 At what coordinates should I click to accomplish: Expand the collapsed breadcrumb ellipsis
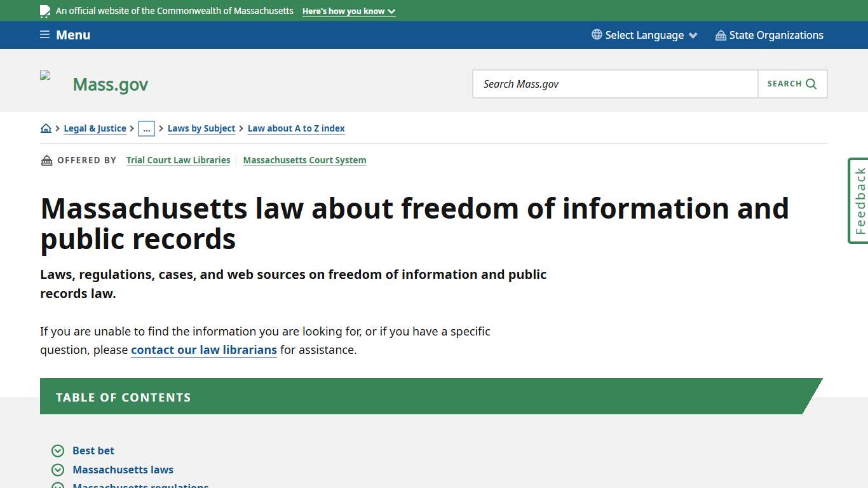click(x=147, y=128)
